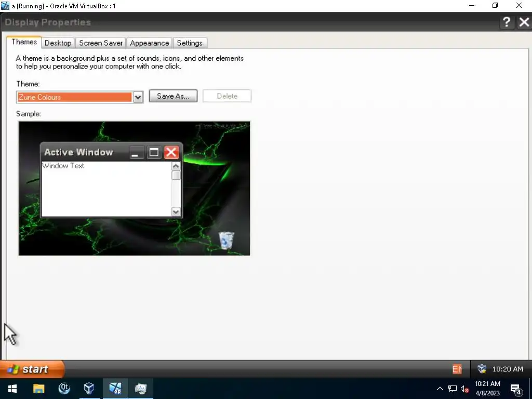Screen dimensions: 532x399
Task: Open the Appearance tab
Action: [x=149, y=43]
